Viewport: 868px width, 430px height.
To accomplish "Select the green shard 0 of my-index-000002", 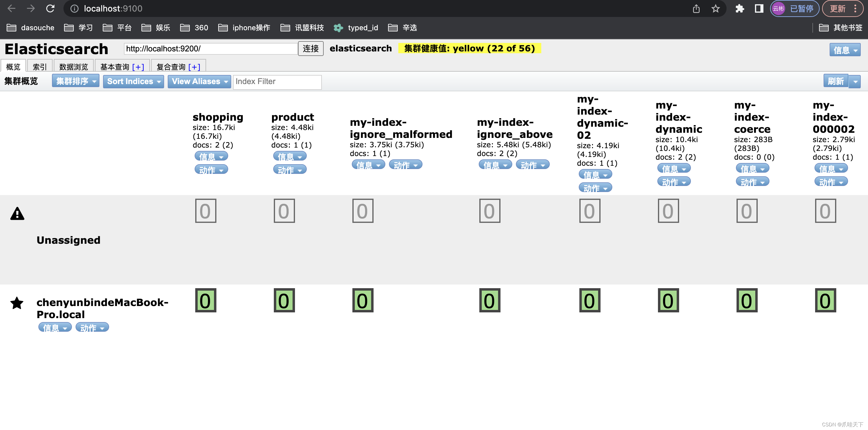I will click(825, 300).
